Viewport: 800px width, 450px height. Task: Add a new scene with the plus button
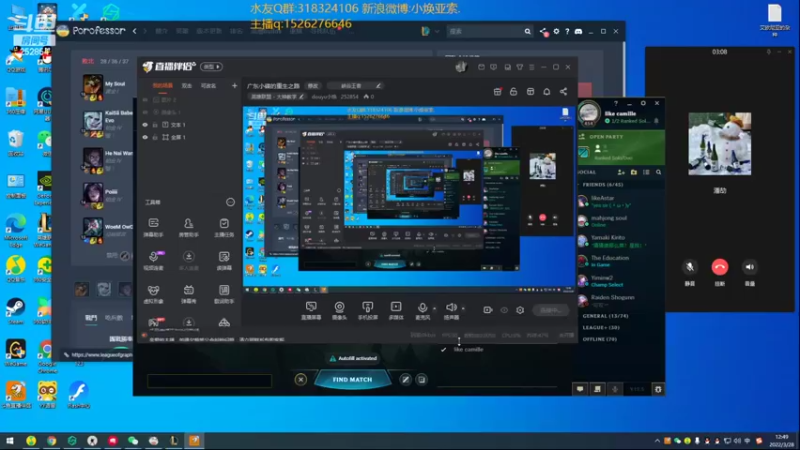click(234, 86)
